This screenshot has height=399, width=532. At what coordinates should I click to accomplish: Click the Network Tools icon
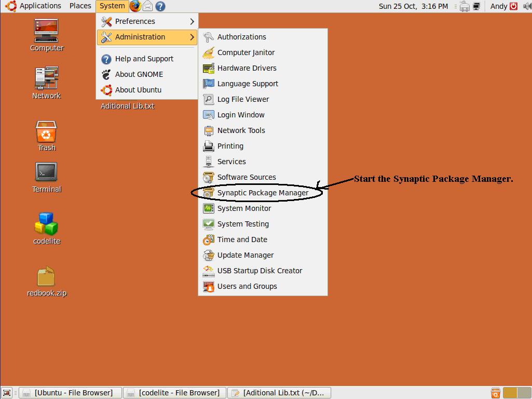point(208,131)
